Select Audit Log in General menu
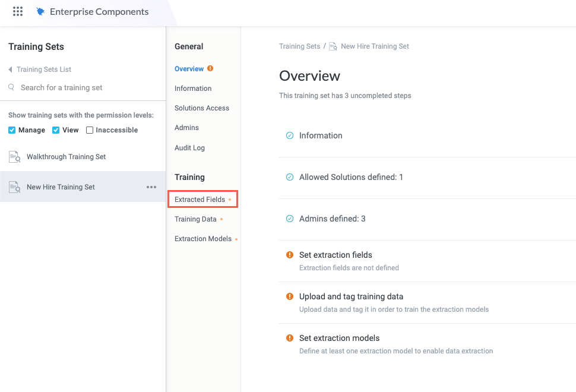576x392 pixels. tap(189, 148)
